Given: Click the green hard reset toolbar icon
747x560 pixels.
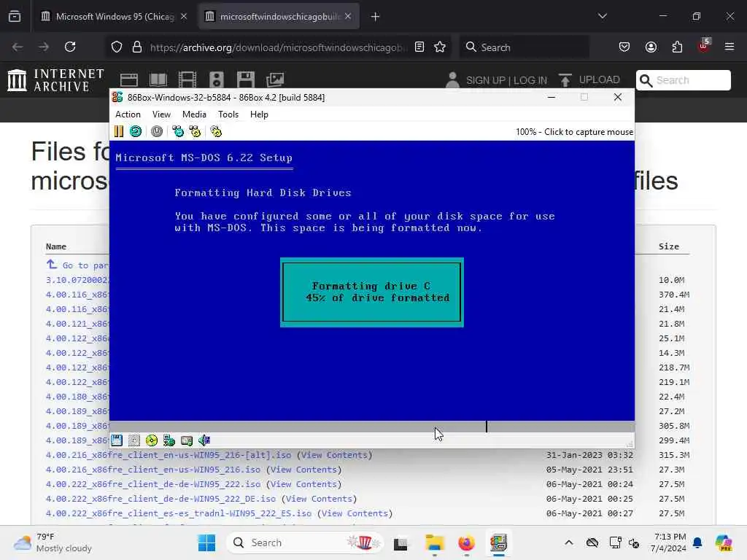Looking at the screenshot, I should pos(136,131).
